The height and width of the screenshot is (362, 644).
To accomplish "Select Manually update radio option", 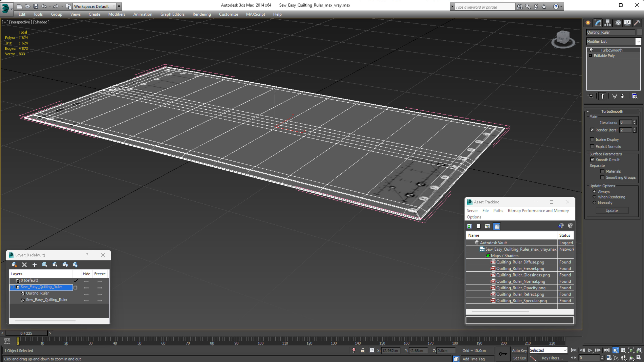I will tap(595, 203).
